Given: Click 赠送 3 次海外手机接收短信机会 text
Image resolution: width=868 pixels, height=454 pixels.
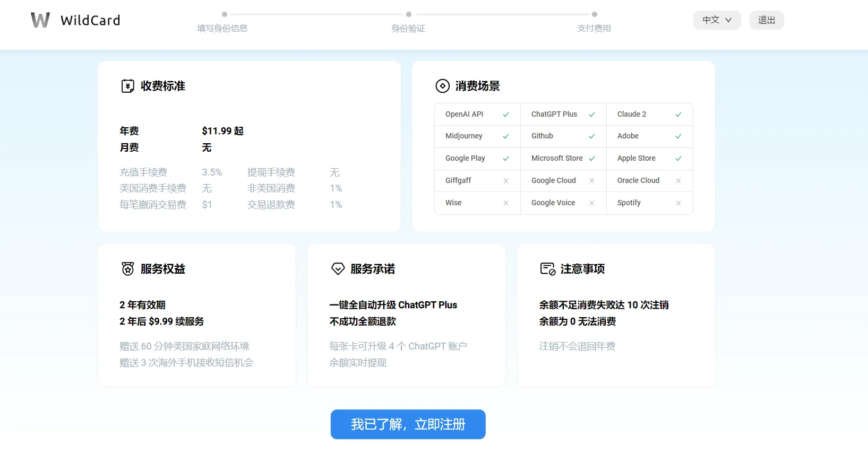Looking at the screenshot, I should [186, 363].
